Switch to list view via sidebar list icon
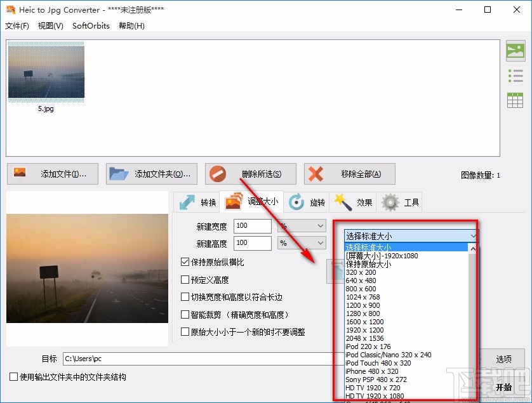The image size is (532, 403). [x=515, y=75]
